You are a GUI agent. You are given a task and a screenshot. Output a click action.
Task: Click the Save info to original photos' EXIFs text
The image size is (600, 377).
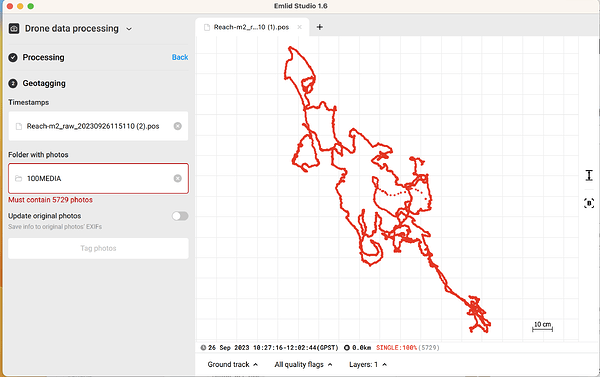coord(55,227)
